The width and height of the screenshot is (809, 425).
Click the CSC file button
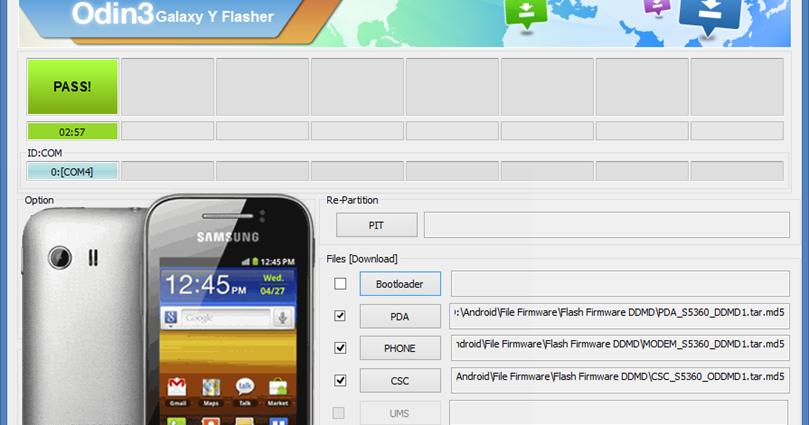pos(400,381)
